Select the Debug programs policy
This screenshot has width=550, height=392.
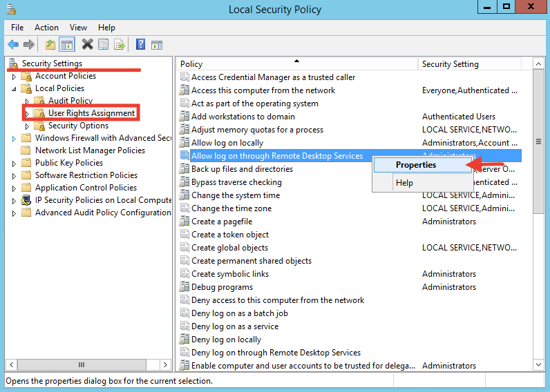point(222,287)
